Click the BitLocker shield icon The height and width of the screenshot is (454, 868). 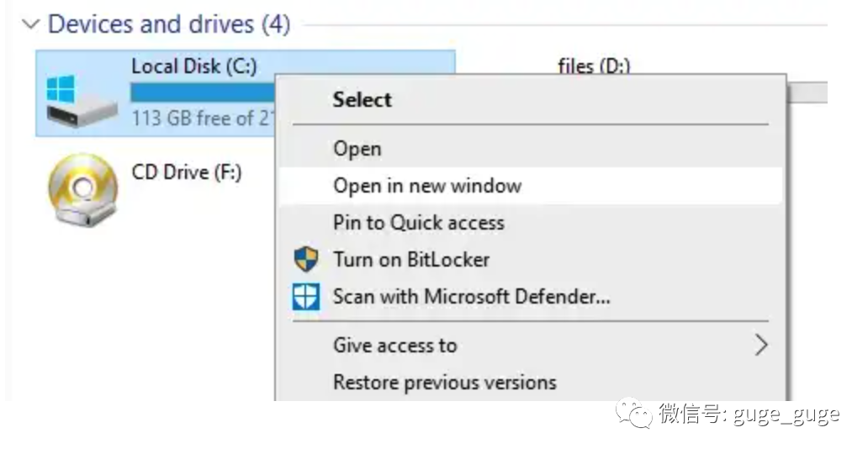(x=306, y=259)
